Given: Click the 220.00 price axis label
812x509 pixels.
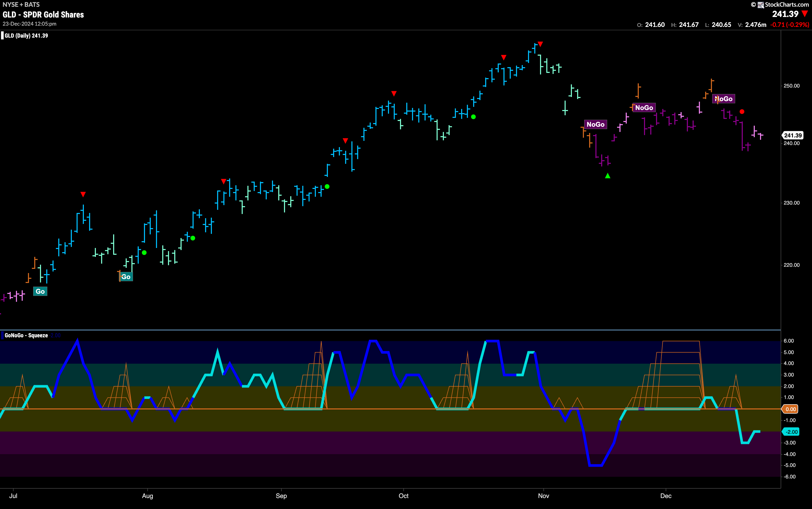Looking at the screenshot, I should point(791,265).
